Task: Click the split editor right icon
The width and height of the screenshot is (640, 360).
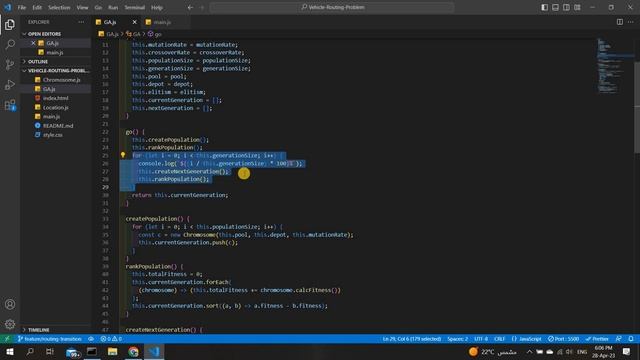Action: 620,22
